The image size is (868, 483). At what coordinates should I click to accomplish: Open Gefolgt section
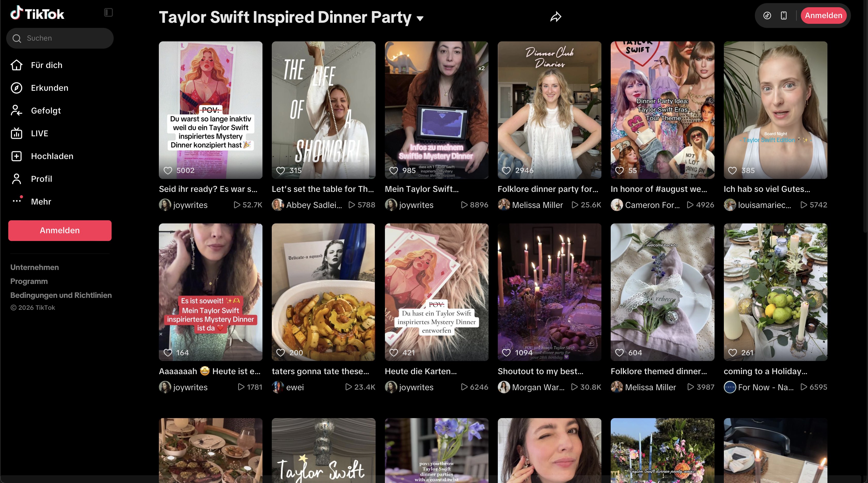(46, 111)
